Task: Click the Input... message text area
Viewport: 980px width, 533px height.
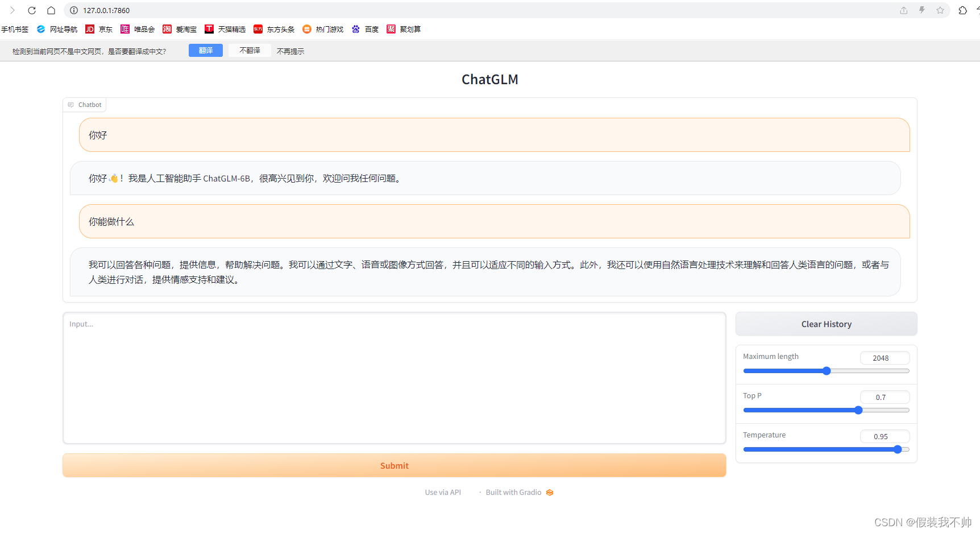Action: tap(394, 378)
